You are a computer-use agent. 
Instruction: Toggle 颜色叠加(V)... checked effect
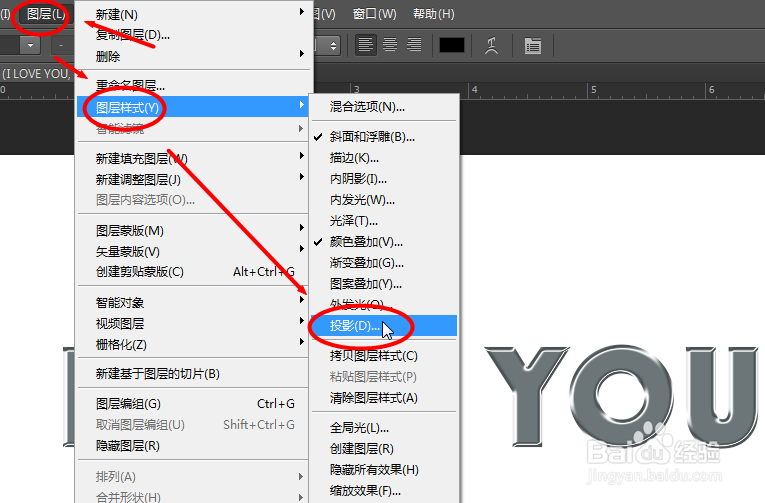(384, 242)
